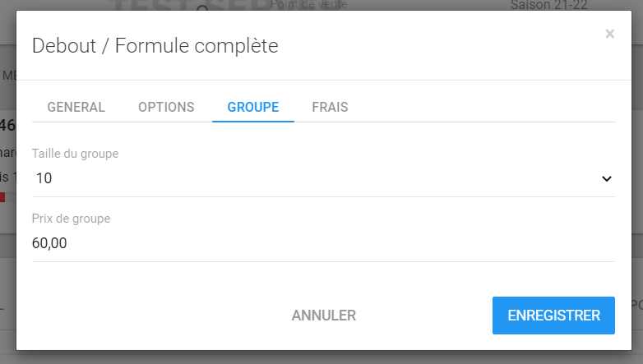Screen dimensions: 643x364
Task: Go to the FRAIS tab
Action: 330,107
